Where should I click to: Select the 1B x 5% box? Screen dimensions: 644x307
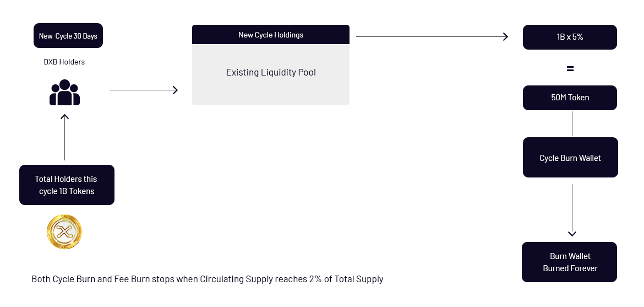pos(570,37)
